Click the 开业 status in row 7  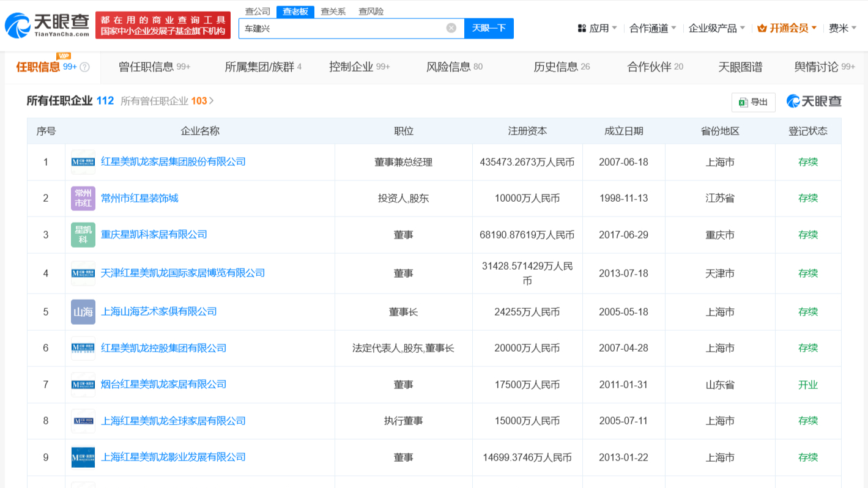point(808,385)
